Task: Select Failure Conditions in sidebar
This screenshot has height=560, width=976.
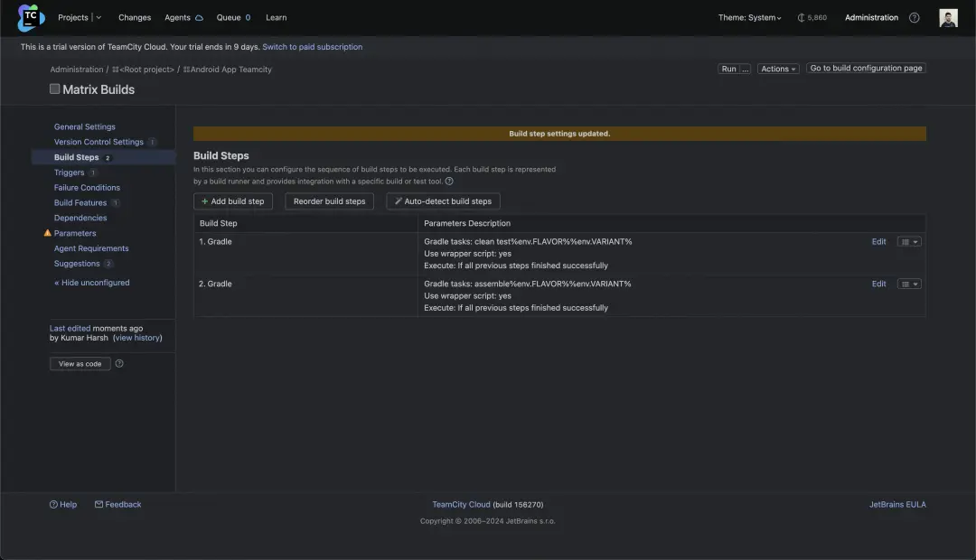Action: tap(87, 188)
